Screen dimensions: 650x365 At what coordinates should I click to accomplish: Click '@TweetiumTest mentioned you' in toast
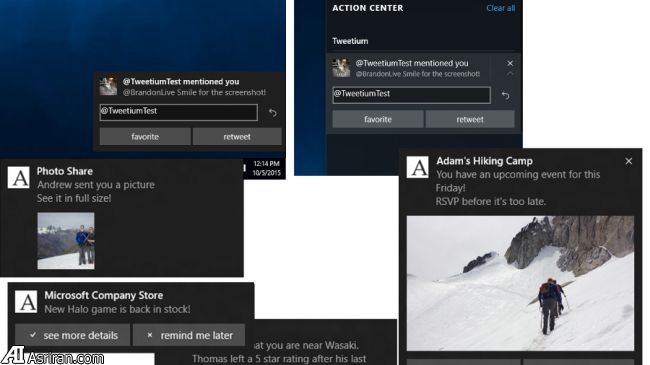click(181, 82)
